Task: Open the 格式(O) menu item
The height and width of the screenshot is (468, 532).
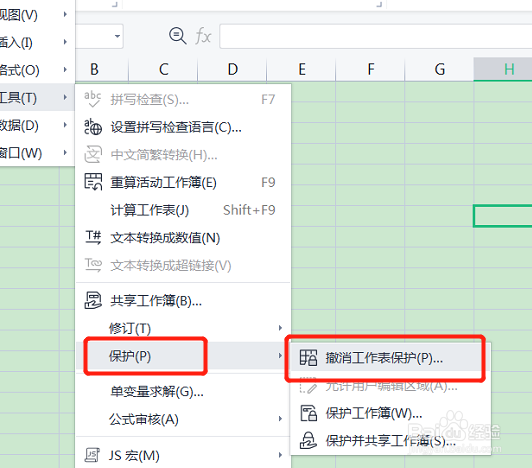Action: [x=37, y=70]
